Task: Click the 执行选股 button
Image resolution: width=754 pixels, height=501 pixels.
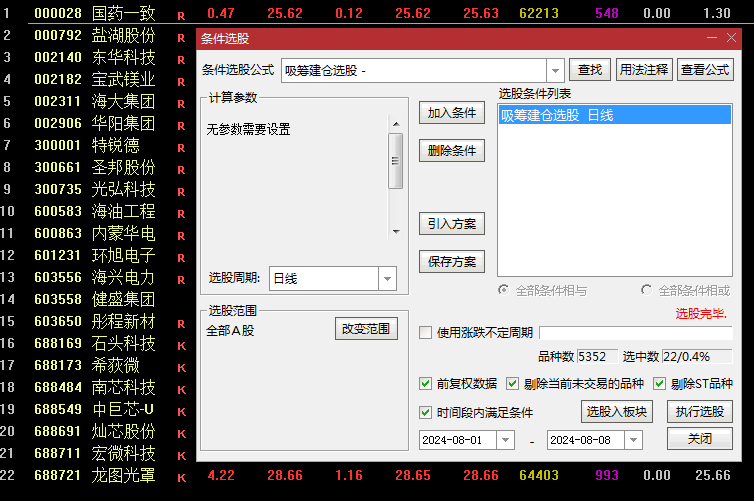Action: point(700,412)
